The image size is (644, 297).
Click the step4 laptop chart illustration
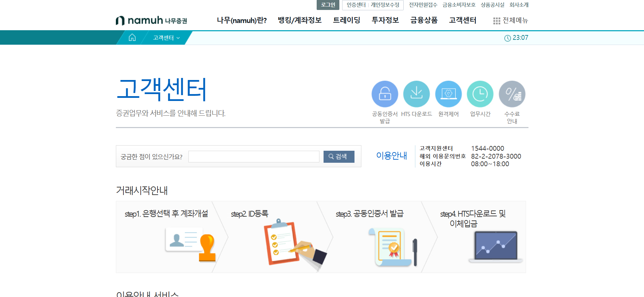(495, 247)
